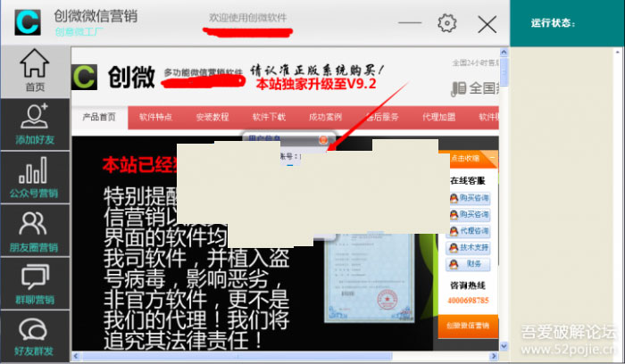Image resolution: width=625 pixels, height=364 pixels.
Task: Open 售后服务 navigation tab
Action: tap(382, 117)
